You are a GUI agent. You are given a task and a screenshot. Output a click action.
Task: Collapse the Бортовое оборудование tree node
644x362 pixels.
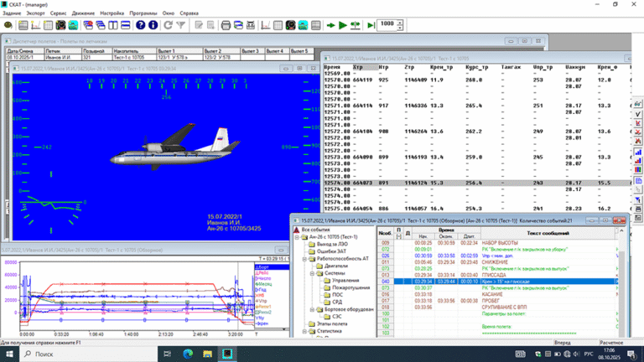click(311, 309)
